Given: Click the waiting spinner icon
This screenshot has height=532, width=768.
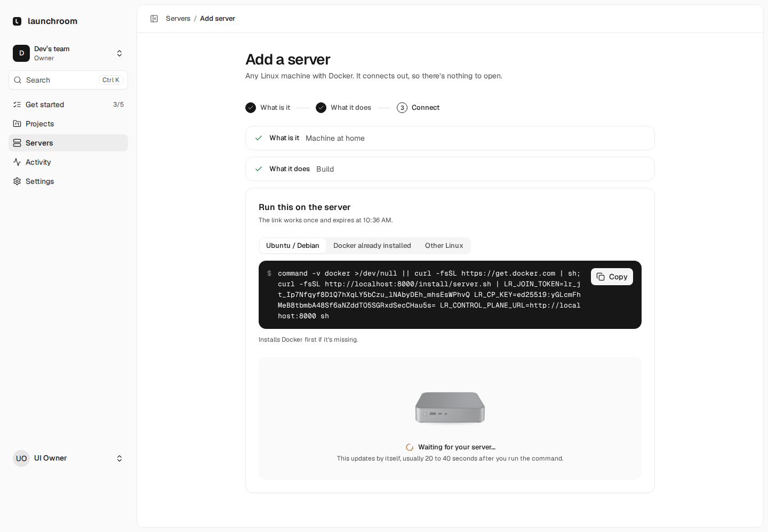Looking at the screenshot, I should [x=410, y=447].
